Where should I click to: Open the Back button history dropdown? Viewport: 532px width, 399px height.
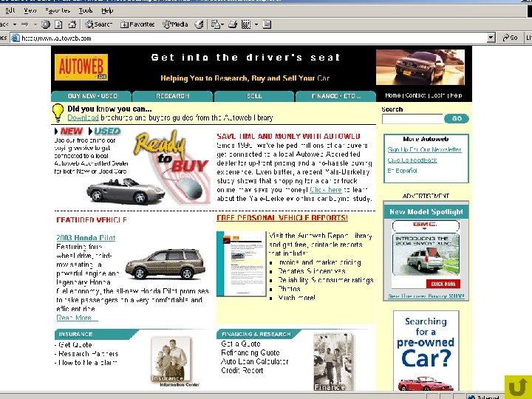pyautogui.click(x=15, y=24)
